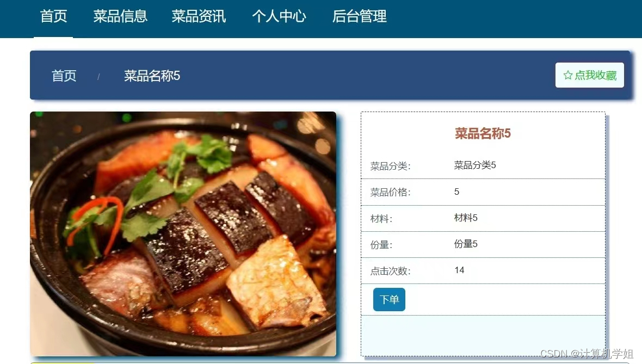
Task: Click the 点击次数 field label
Action: point(390,271)
